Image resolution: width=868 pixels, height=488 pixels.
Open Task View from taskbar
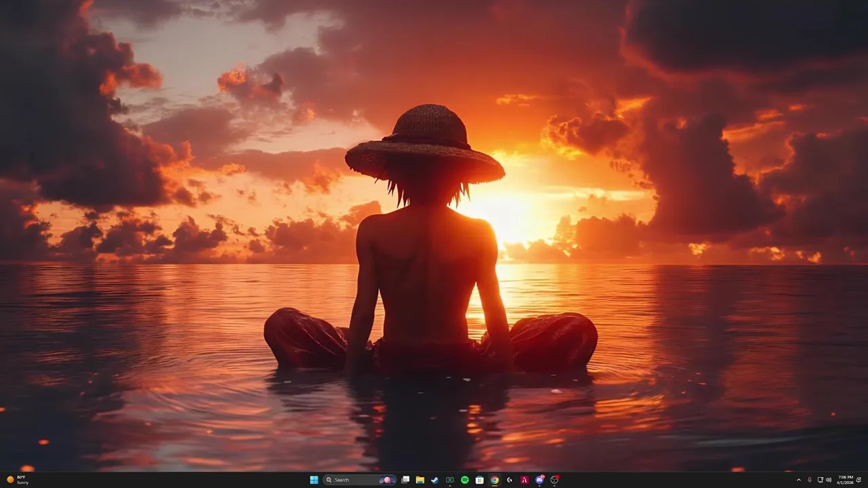point(405,480)
